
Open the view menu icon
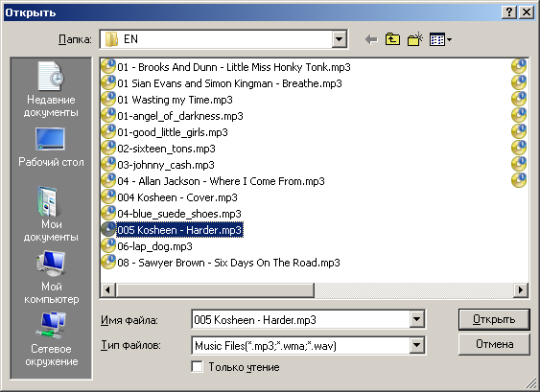(x=440, y=39)
